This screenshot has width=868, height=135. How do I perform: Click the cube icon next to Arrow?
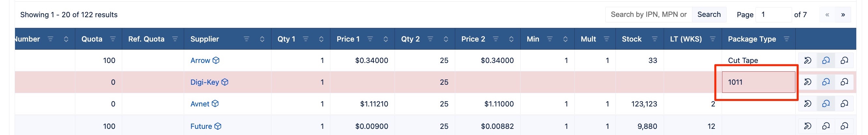216,60
